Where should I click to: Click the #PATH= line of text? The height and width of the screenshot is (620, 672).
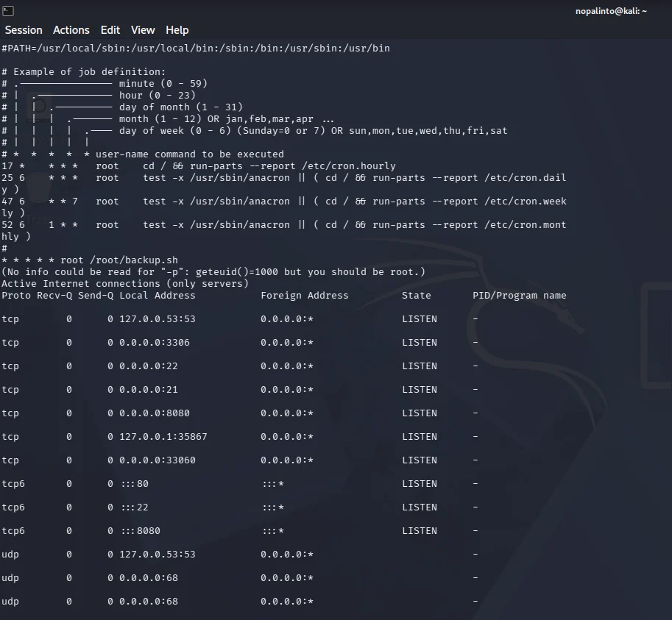click(196, 48)
